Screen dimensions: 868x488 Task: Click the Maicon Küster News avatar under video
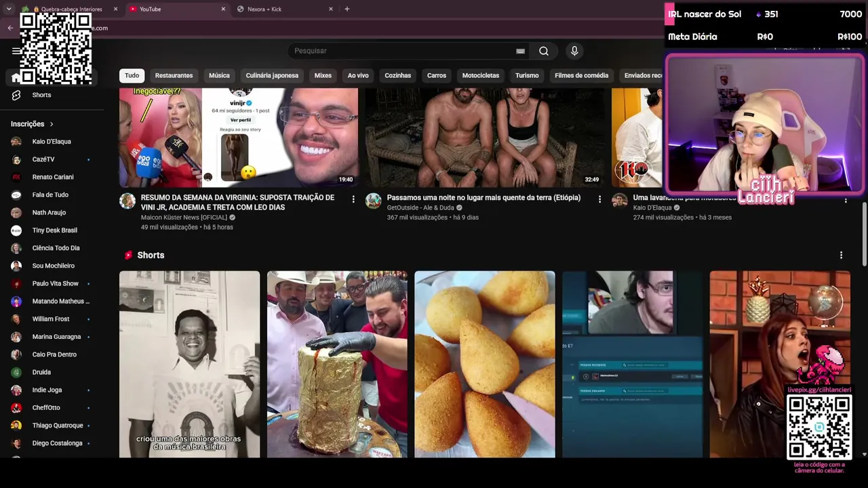click(x=127, y=201)
